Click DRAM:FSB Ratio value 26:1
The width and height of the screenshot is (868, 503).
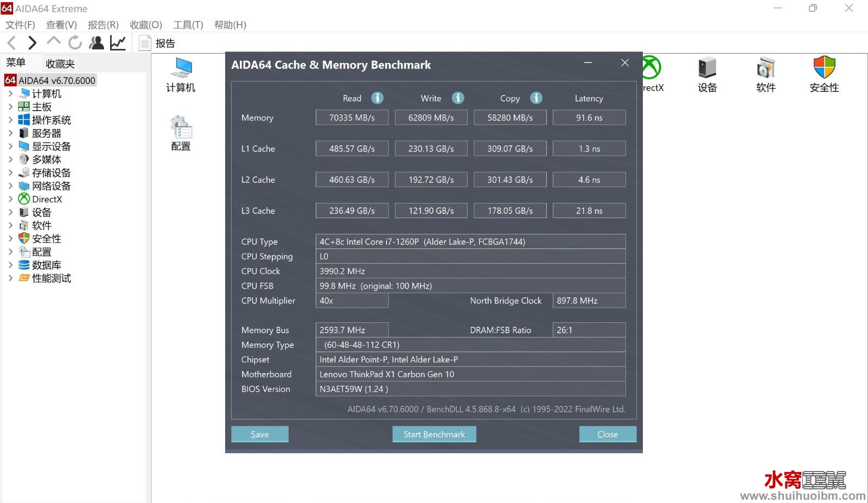[589, 330]
